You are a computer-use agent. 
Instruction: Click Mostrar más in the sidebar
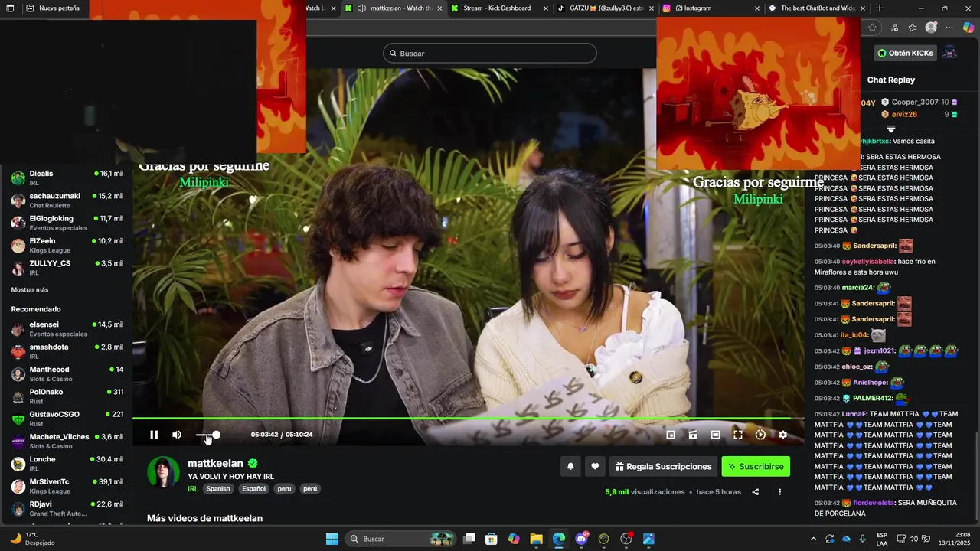[30, 290]
